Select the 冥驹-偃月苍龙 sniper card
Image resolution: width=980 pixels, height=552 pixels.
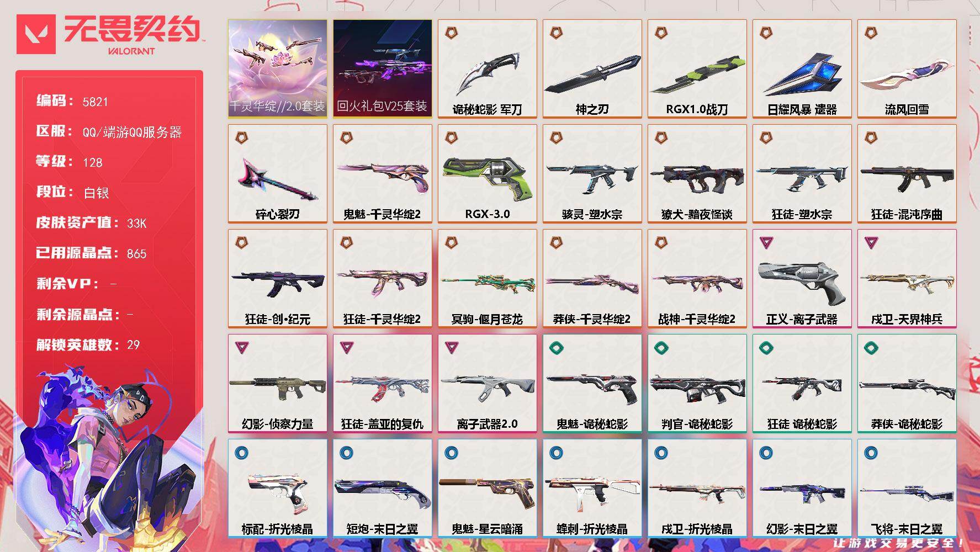pyautogui.click(x=487, y=278)
